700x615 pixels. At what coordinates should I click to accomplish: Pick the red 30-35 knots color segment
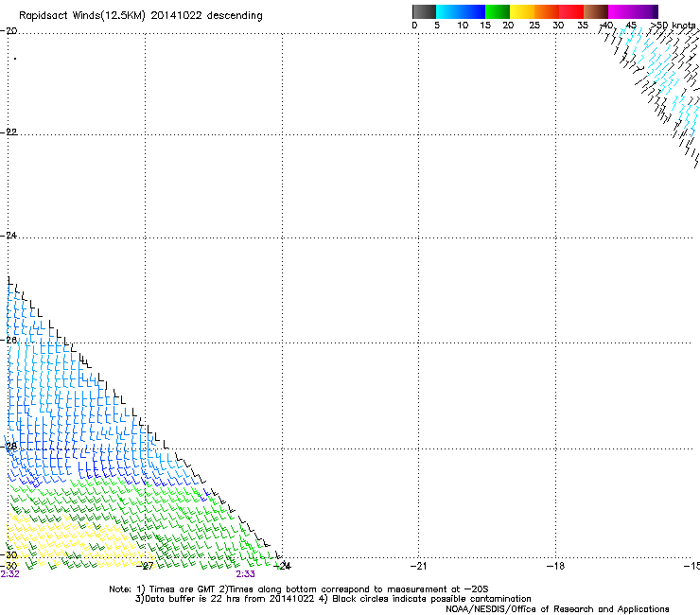pos(571,11)
